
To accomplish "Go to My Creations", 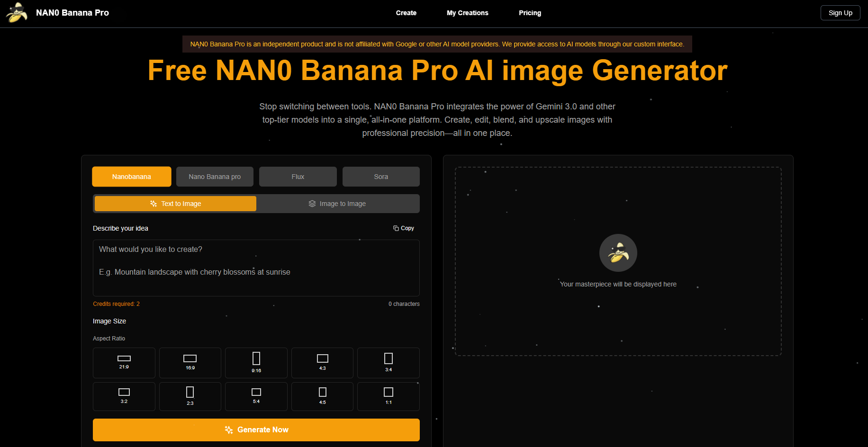I will (x=467, y=13).
